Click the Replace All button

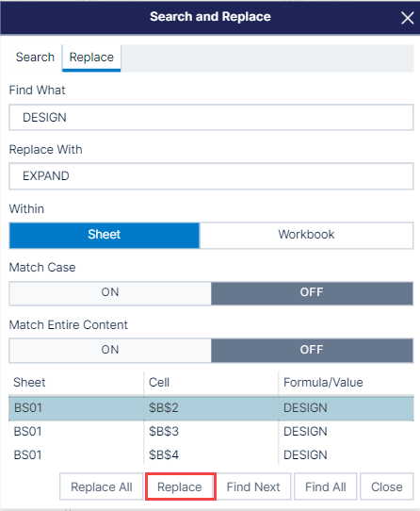tap(102, 486)
